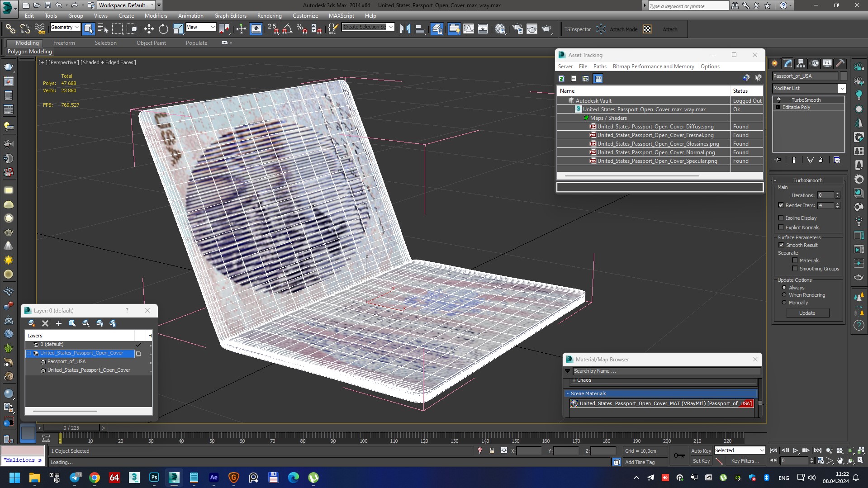
Task: Collapse the TurboSmooth rollout
Action: (807, 180)
